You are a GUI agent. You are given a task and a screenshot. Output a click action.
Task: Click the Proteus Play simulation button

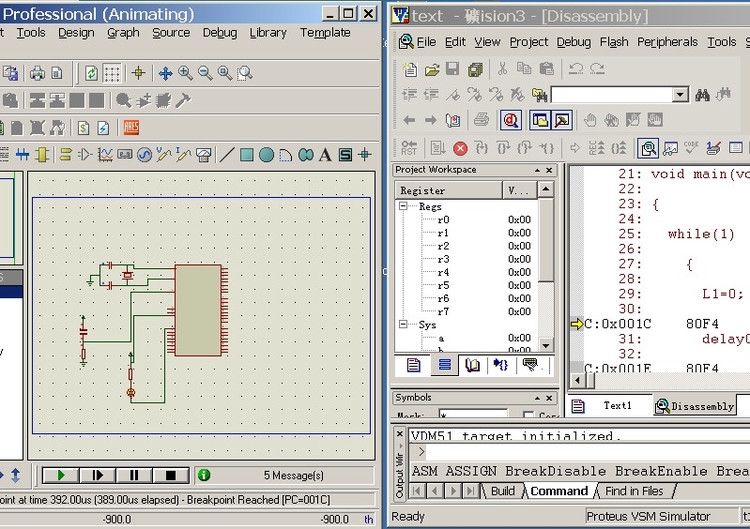tap(61, 475)
